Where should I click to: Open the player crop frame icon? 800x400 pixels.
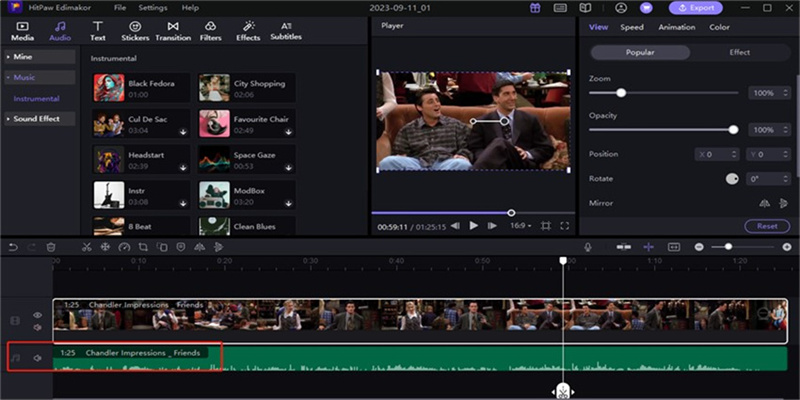pyautogui.click(x=545, y=226)
